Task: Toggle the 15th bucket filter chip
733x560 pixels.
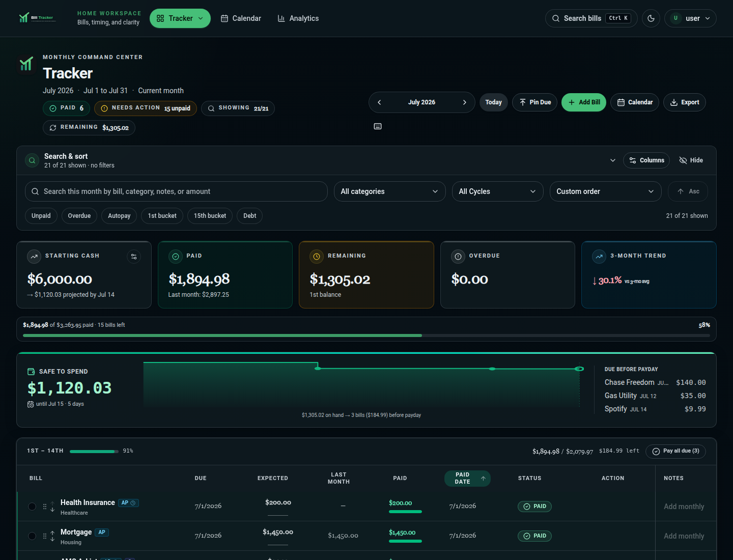Action: coord(210,216)
